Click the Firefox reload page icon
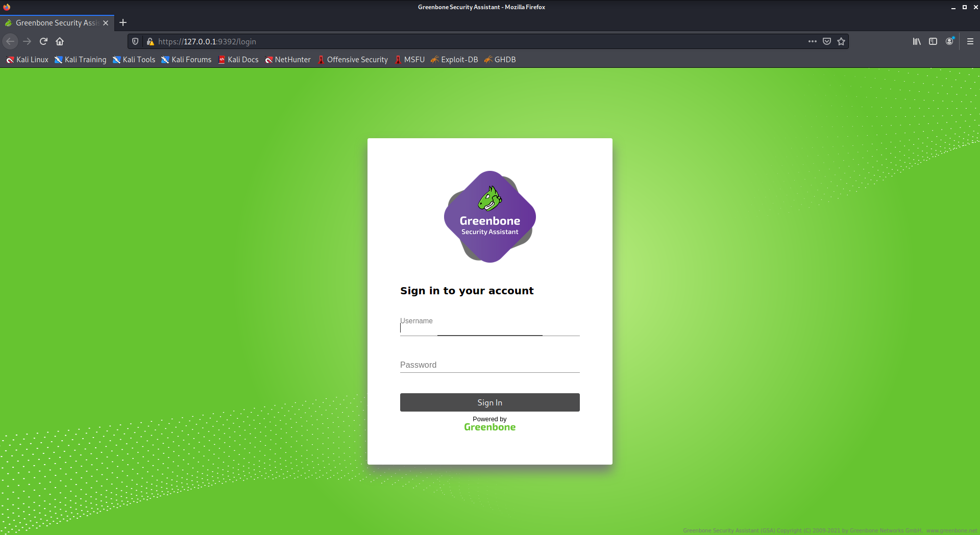980x535 pixels. pyautogui.click(x=43, y=41)
